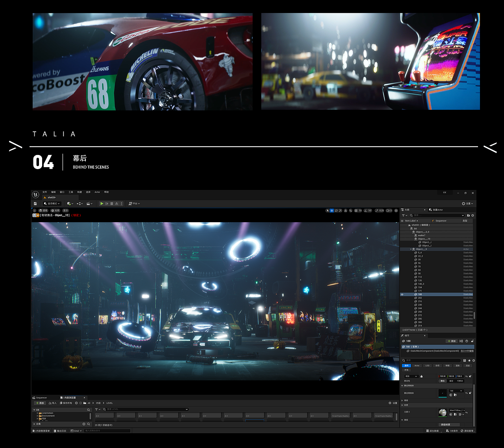The width and height of the screenshot is (504, 448).
Task: Toggle grid snapping in viewport
Action: click(356, 210)
